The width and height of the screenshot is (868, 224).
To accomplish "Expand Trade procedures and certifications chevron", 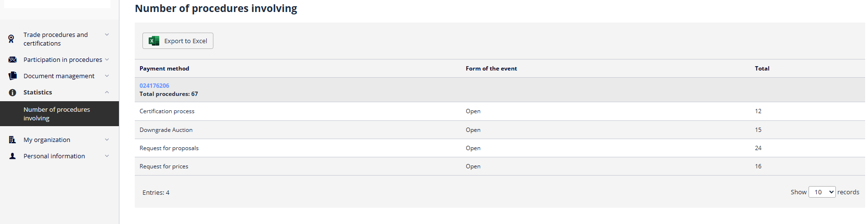I will (x=107, y=35).
